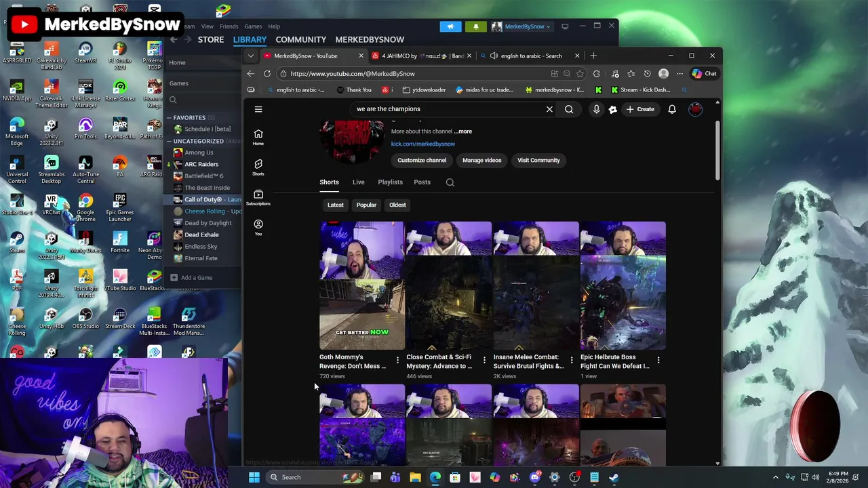Switch to the Playlists channel tab

pyautogui.click(x=390, y=182)
